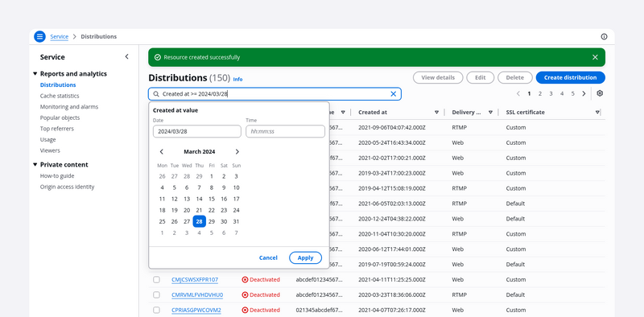This screenshot has height=317, width=644.
Task: Collapse Private content section
Action: (35, 165)
